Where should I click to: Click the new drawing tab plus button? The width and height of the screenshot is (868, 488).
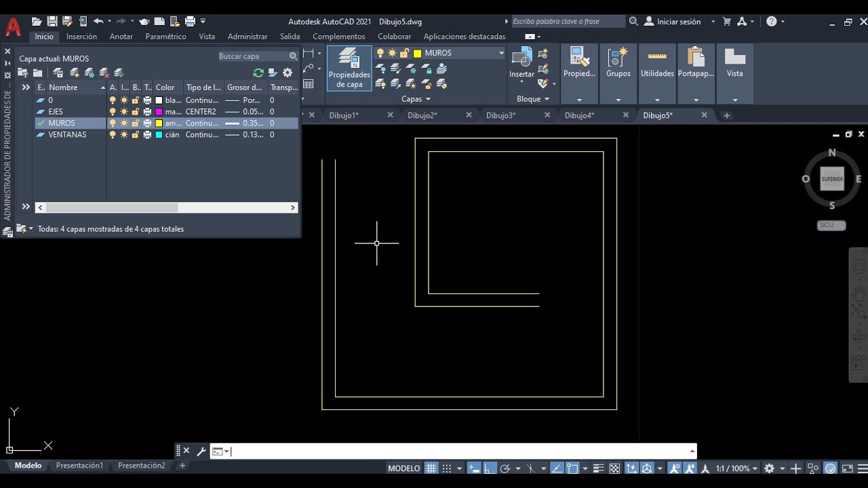[x=726, y=115]
